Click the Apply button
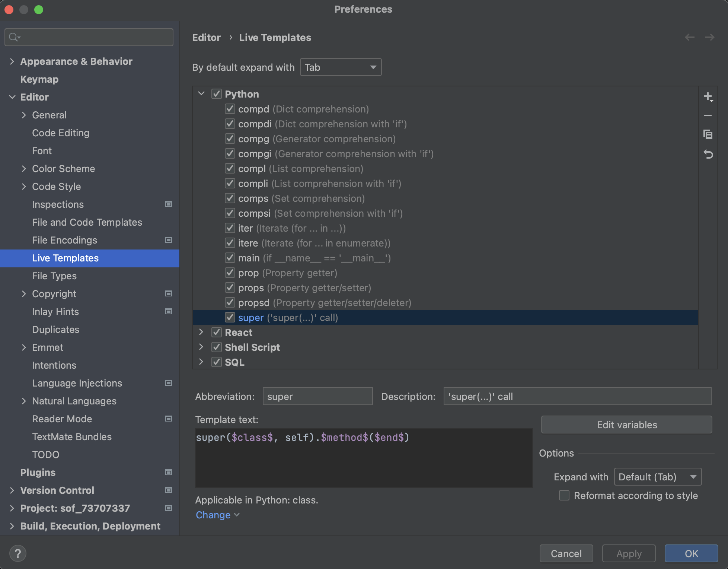This screenshot has height=569, width=728. point(629,553)
